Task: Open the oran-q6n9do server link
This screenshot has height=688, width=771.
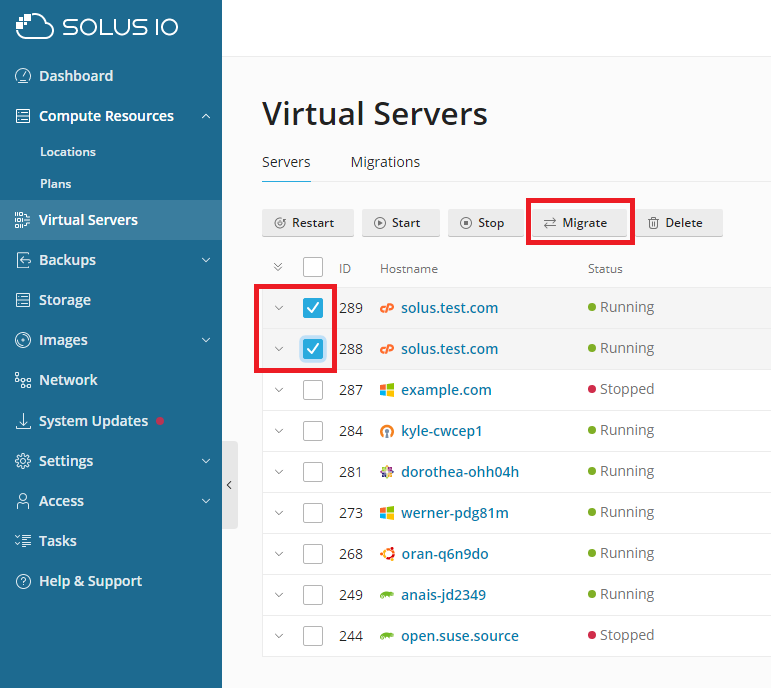Action: coord(445,554)
